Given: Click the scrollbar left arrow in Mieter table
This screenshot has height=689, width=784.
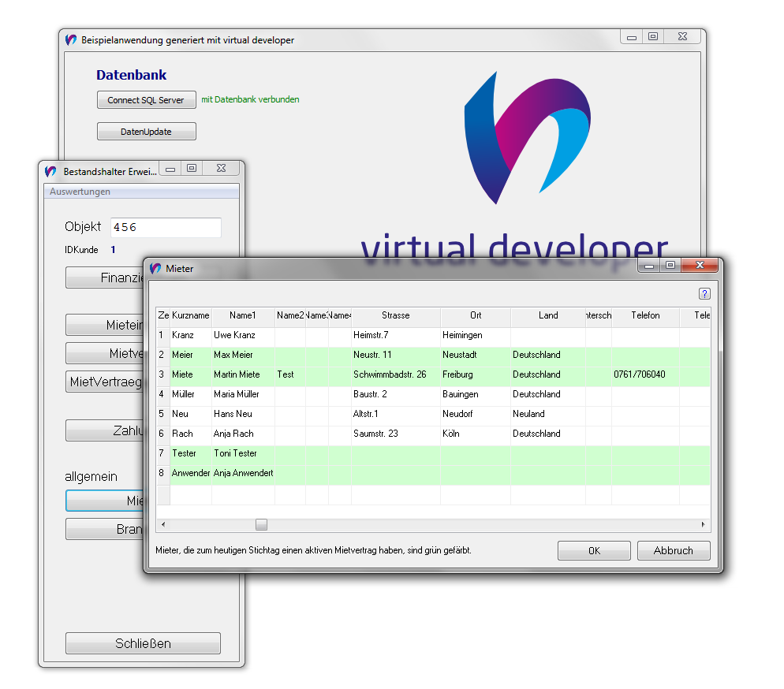Looking at the screenshot, I should coord(163,524).
